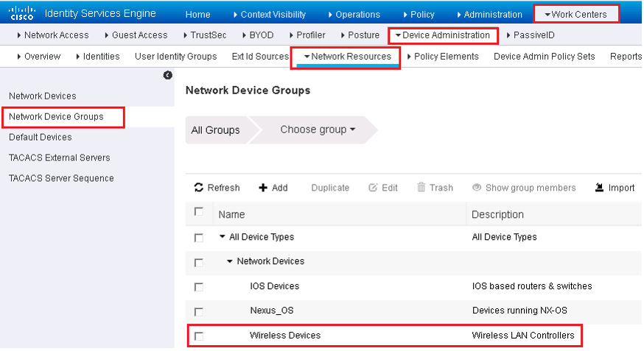644x351 pixels.
Task: Click the Name column header
Action: coord(231,214)
